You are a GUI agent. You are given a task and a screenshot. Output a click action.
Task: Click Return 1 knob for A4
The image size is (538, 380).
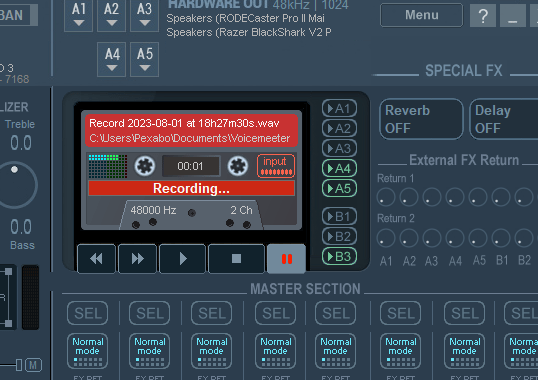pyautogui.click(x=455, y=198)
